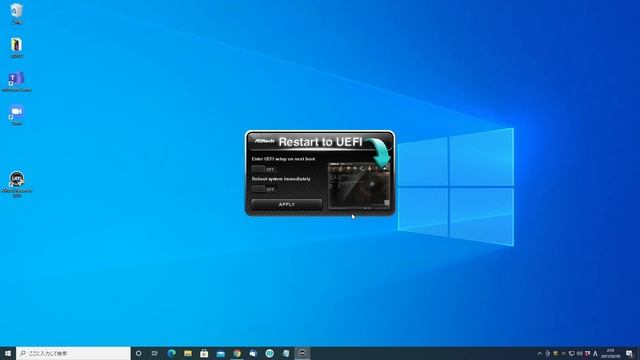Open the Recycle Bin desktop icon
Viewport: 640px width, 360px height.
click(16, 13)
